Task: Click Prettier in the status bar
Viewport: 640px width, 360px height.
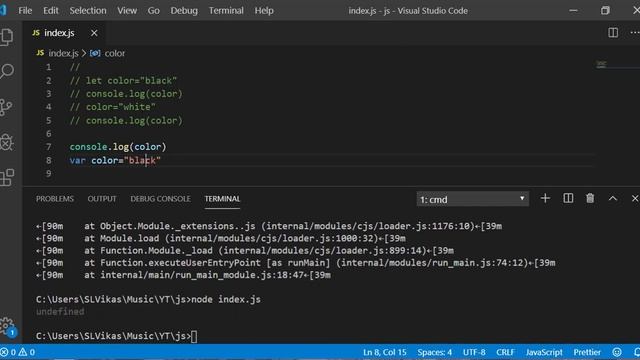Action: [x=587, y=352]
